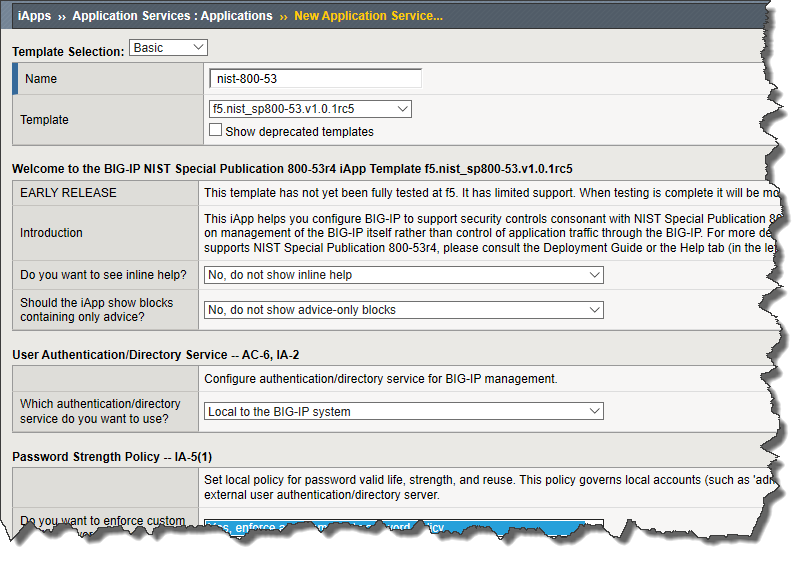
Task: Open the Template Selection Basic dropdown
Action: pyautogui.click(x=168, y=48)
